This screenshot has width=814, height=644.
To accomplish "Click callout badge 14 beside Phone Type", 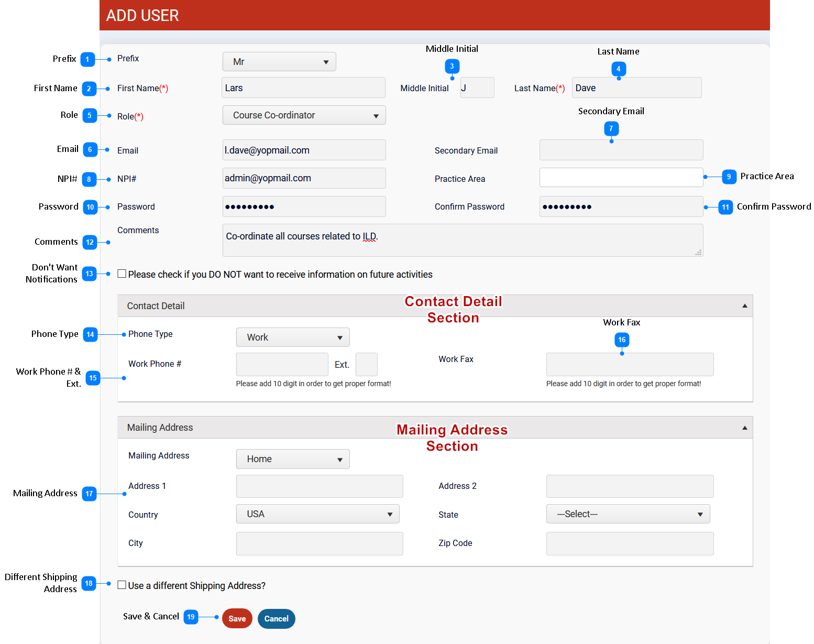I will pos(90,334).
